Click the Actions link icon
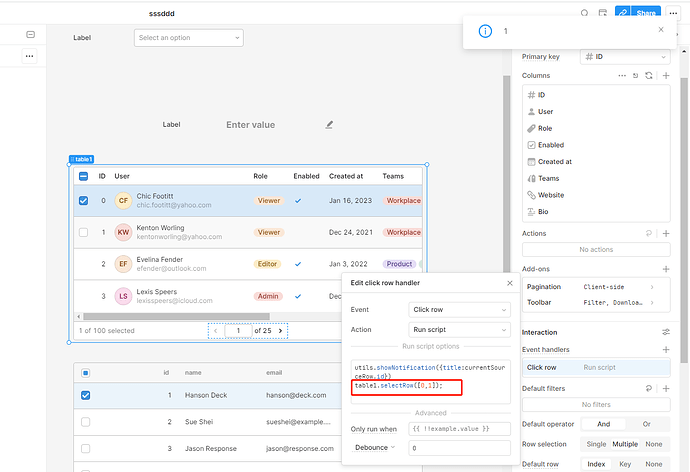This screenshot has width=690, height=472. (649, 234)
